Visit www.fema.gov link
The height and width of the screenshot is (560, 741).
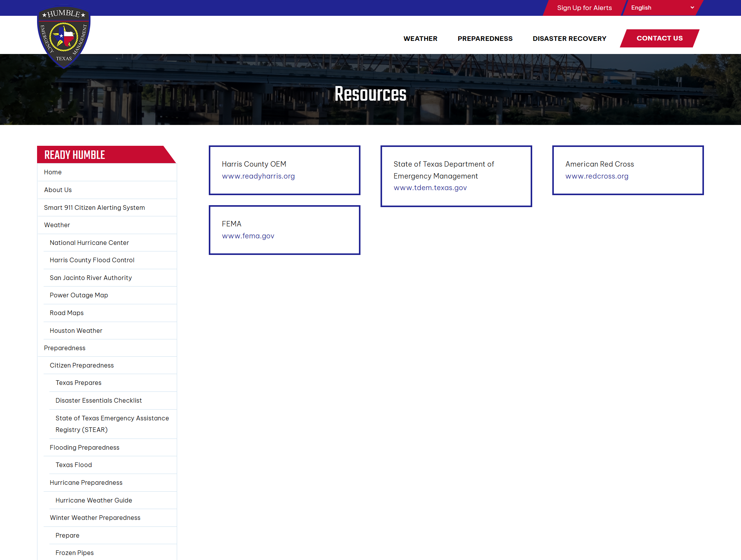(x=248, y=236)
